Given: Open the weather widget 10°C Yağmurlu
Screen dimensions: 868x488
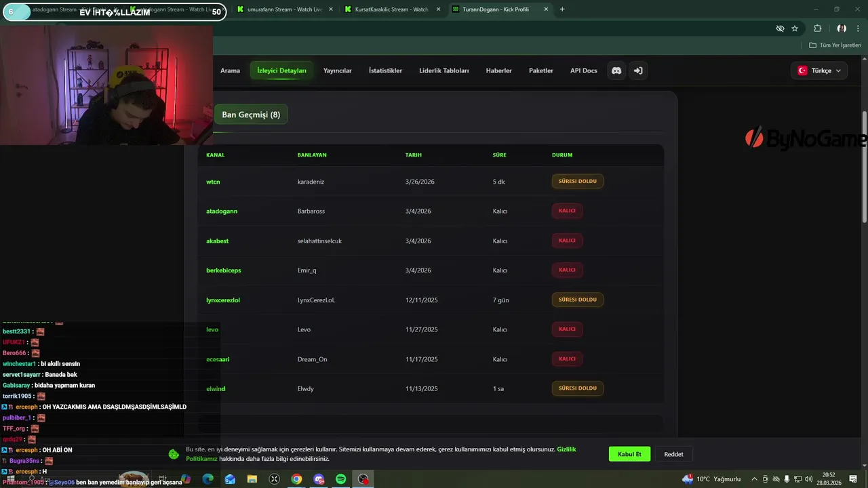Looking at the screenshot, I should pyautogui.click(x=711, y=479).
